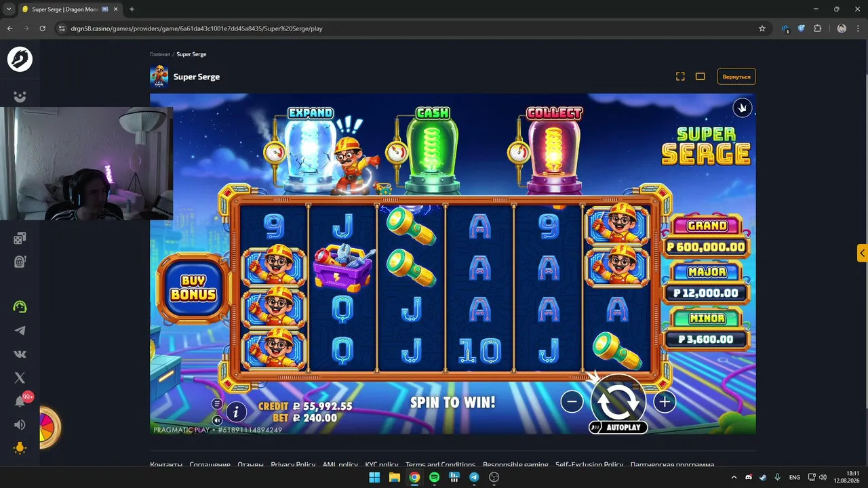Open the Отзывы footer link

(x=250, y=465)
